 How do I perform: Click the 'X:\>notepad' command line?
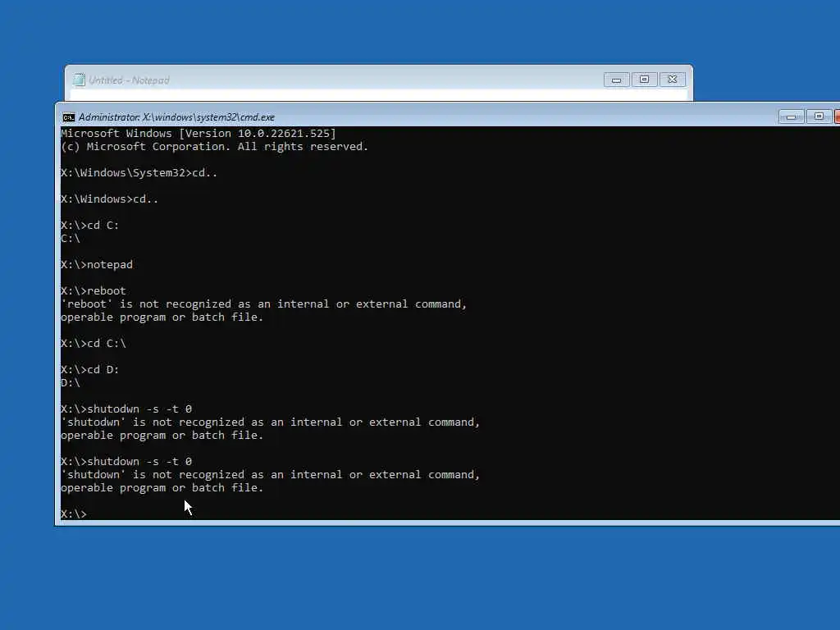tap(97, 265)
